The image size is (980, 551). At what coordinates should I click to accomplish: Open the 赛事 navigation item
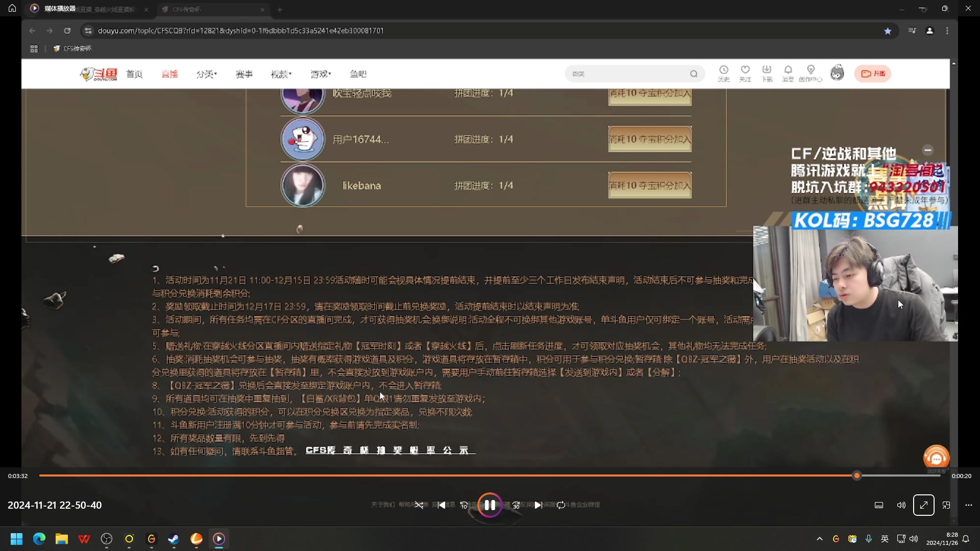(x=244, y=74)
